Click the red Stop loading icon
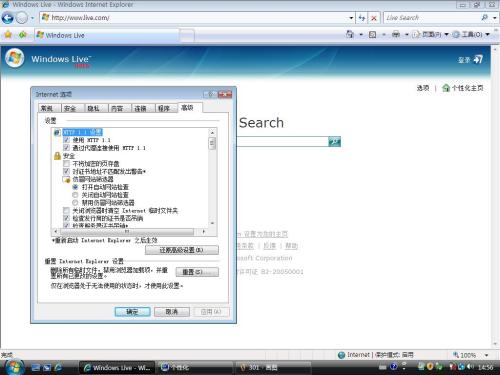The height and width of the screenshot is (375, 500). (374, 18)
